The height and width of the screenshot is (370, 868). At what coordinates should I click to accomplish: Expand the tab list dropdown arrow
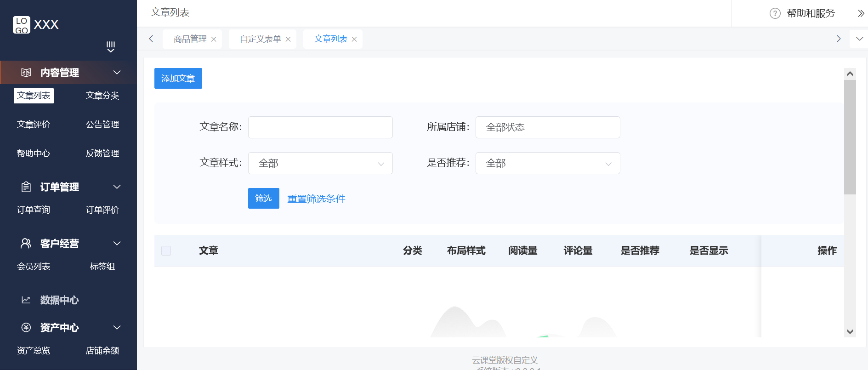pos(859,39)
